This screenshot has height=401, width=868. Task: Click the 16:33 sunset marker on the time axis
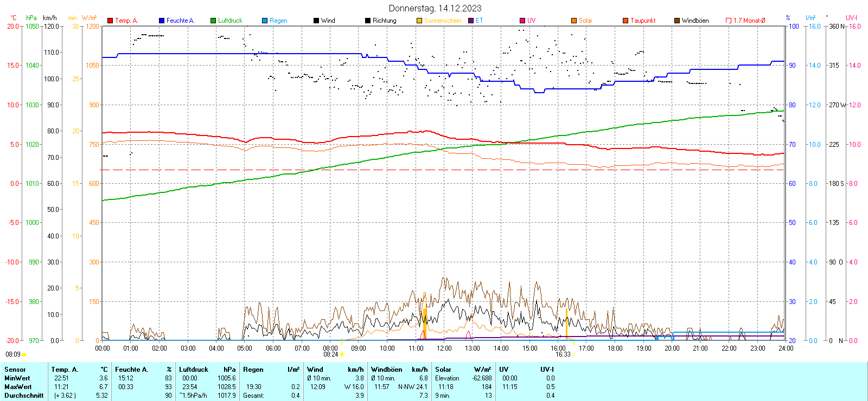(x=563, y=354)
